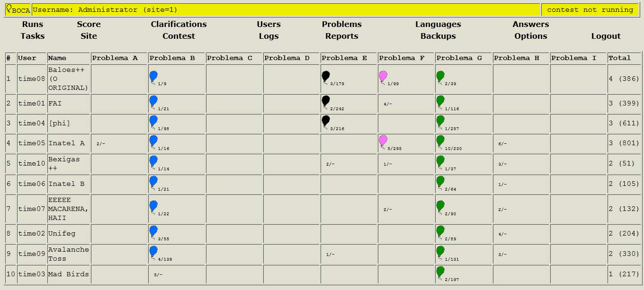
Task: Click time08's blue balloon for Problema B
Action: coord(153,77)
